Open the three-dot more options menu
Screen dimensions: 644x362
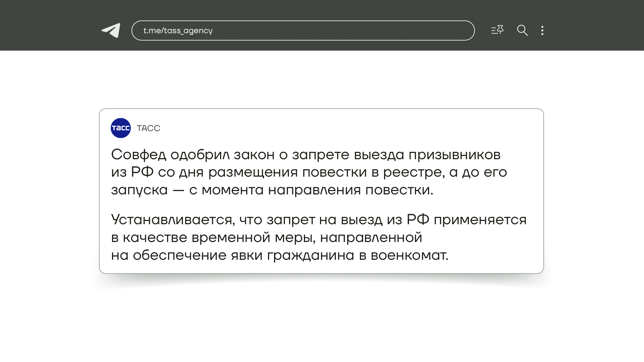542,31
